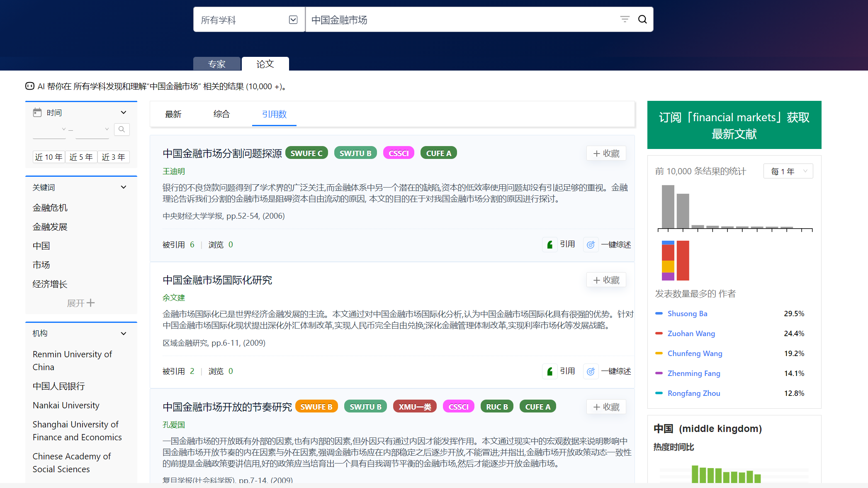Expand more keywords with 展开 +
Viewport: 868px width, 488px height.
81,303
